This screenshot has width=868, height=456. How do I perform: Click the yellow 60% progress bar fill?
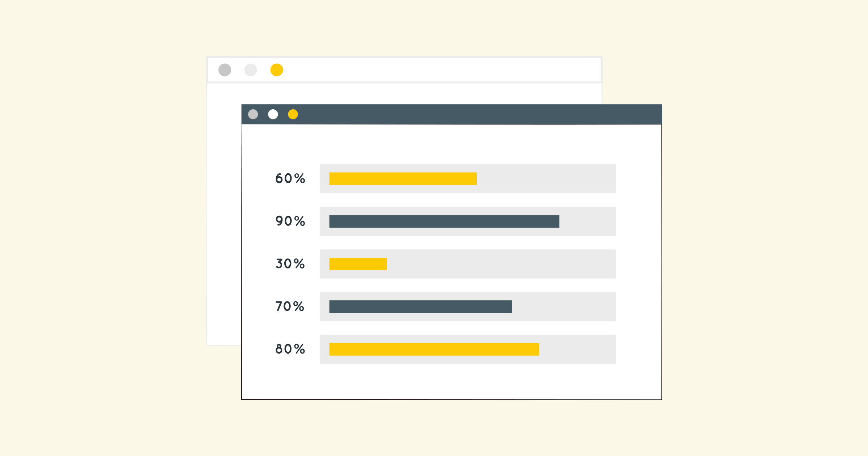point(403,179)
